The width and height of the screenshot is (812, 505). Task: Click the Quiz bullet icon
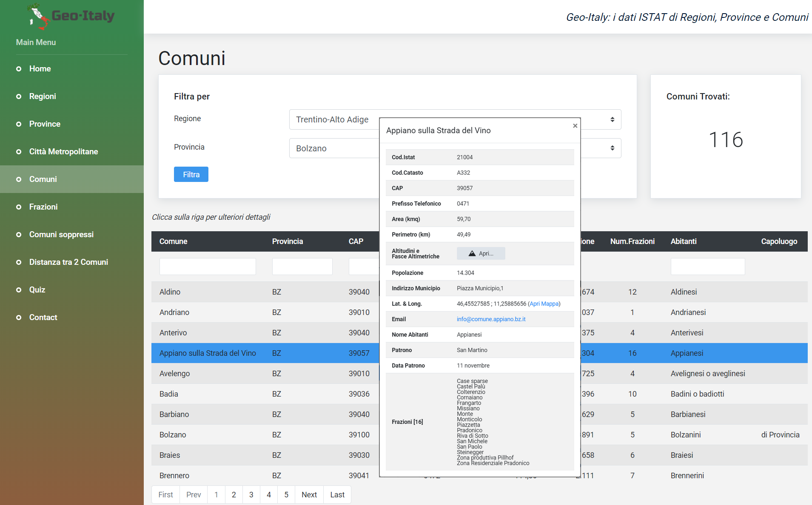click(x=19, y=290)
